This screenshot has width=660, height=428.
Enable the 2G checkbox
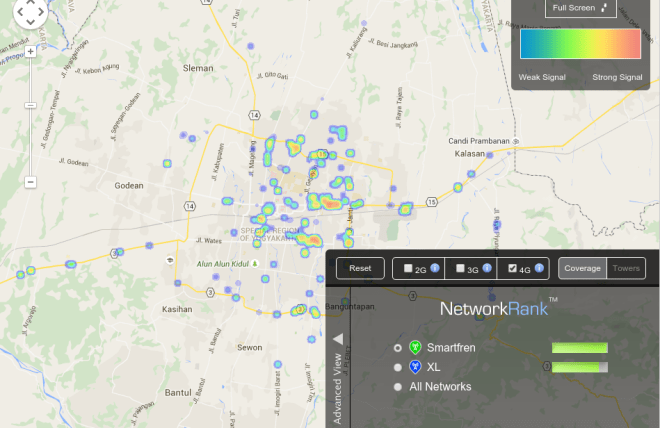tap(407, 268)
